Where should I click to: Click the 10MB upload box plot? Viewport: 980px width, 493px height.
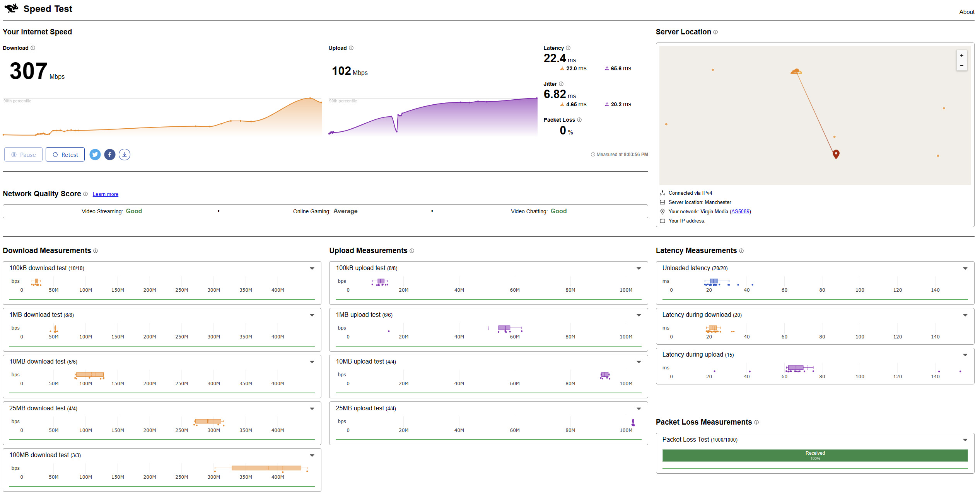[x=605, y=375]
